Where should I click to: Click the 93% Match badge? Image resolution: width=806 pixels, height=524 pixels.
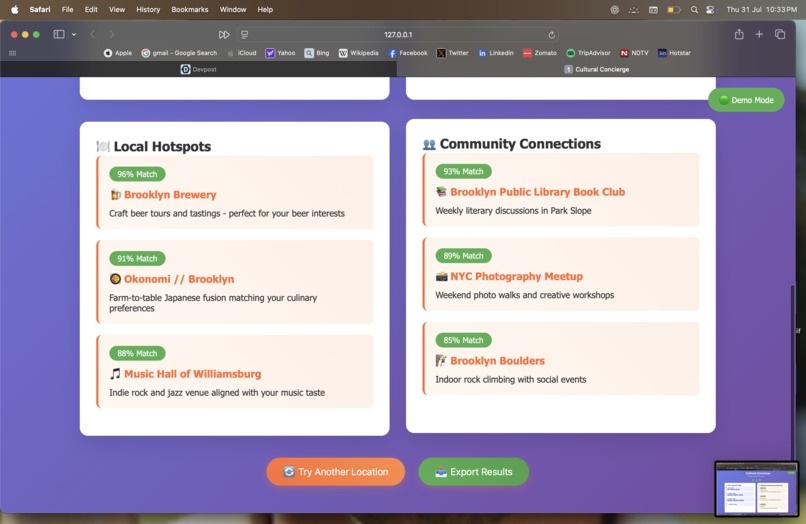pyautogui.click(x=464, y=171)
